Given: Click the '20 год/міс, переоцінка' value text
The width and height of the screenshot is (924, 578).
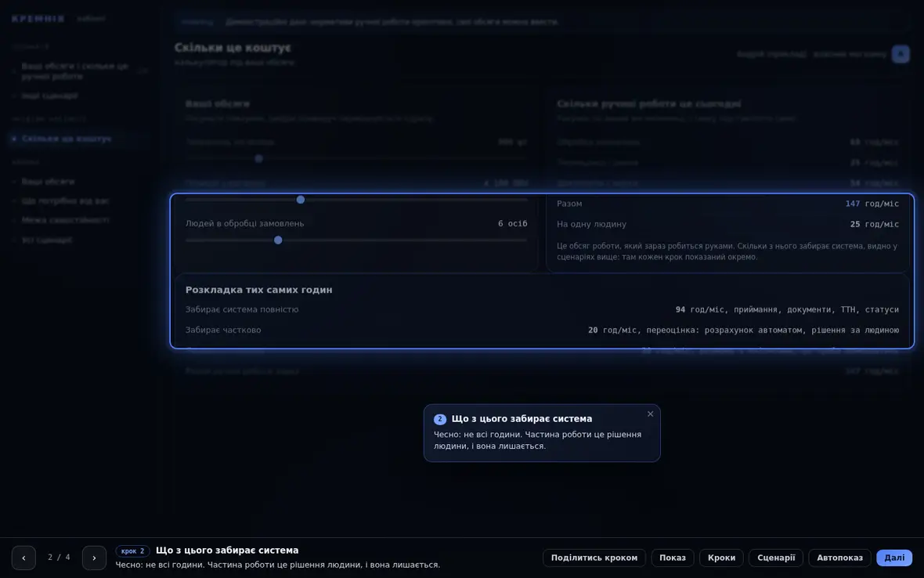Looking at the screenshot, I should pyautogui.click(x=743, y=330).
